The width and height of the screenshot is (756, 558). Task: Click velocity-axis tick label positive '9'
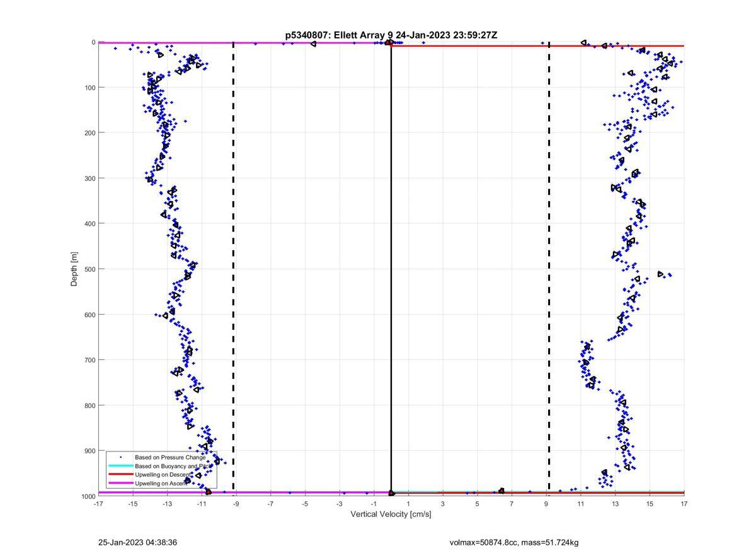pos(546,504)
